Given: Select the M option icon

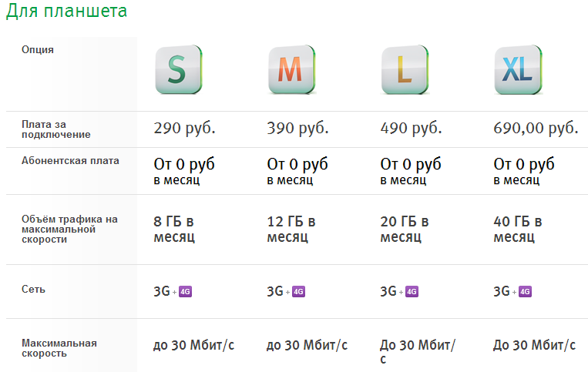Looking at the screenshot, I should pyautogui.click(x=292, y=69).
